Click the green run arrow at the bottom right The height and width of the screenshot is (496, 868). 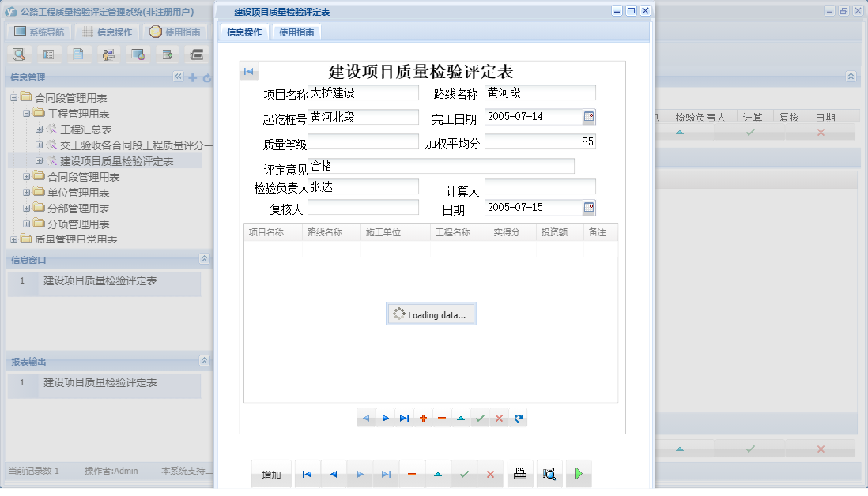(579, 473)
